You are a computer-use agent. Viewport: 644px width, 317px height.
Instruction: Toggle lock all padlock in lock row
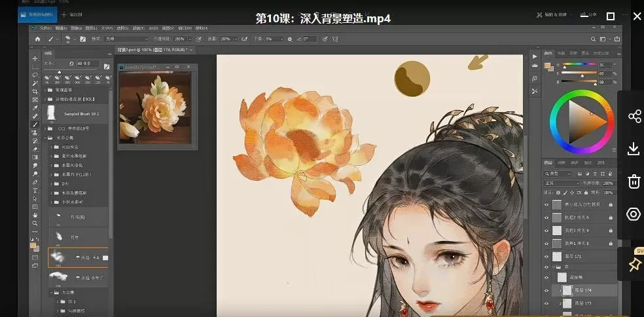[585, 193]
